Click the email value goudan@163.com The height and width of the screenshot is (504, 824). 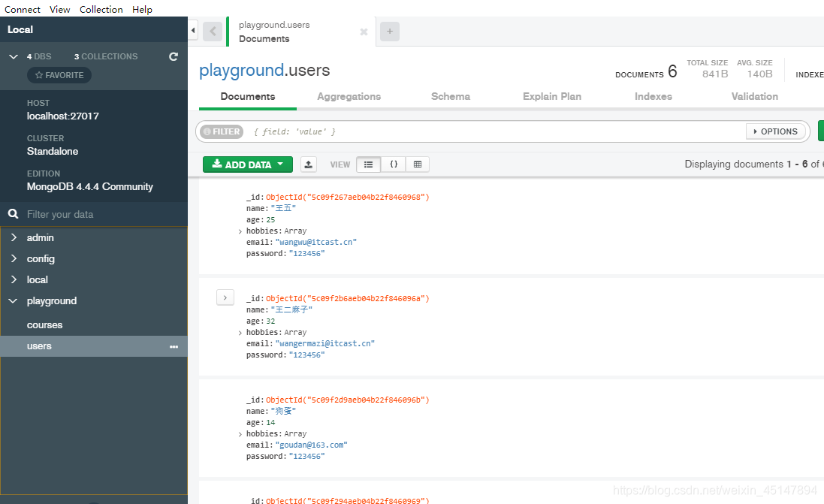pyautogui.click(x=311, y=445)
